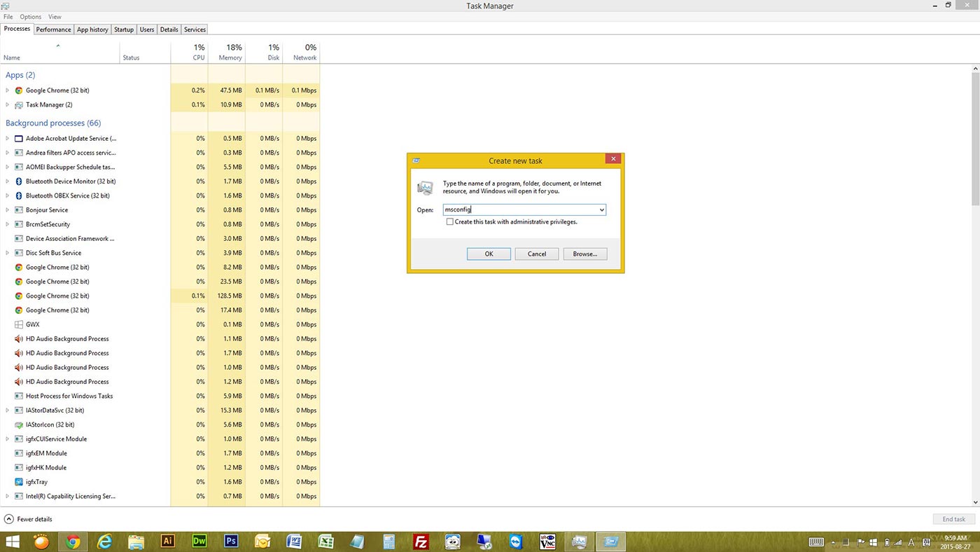
Task: Select the Device Association Framework process row
Action: [x=160, y=239]
